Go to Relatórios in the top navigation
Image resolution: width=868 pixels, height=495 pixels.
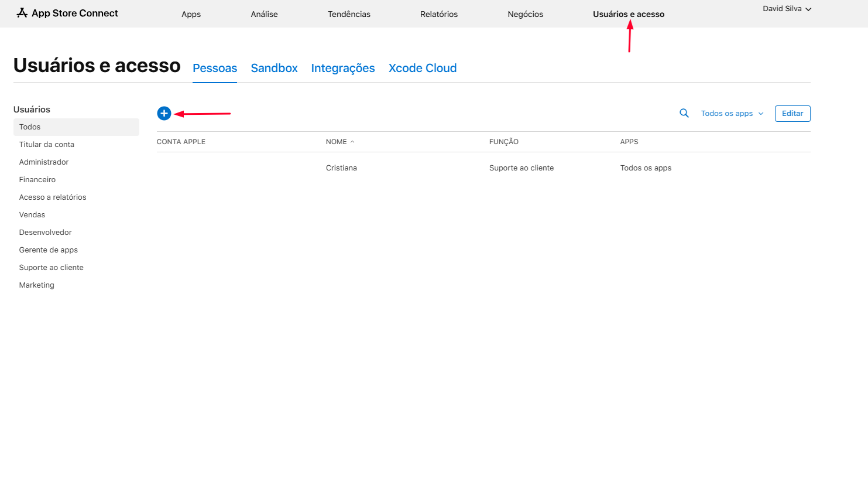point(438,14)
